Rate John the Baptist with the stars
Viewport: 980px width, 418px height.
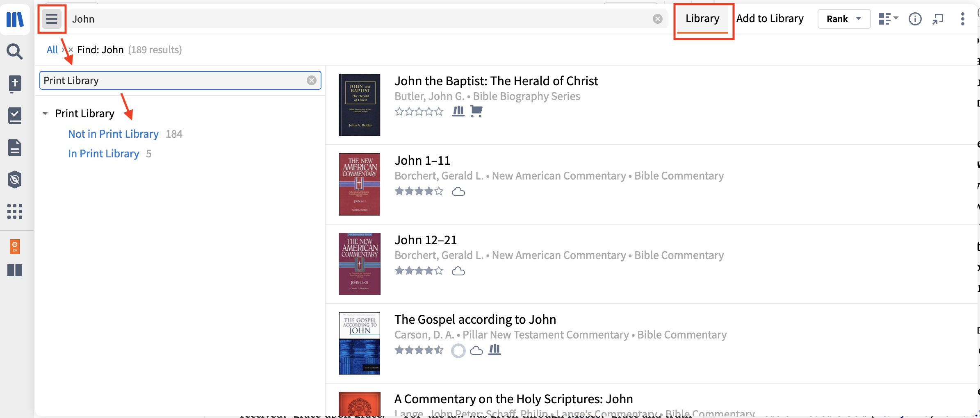point(419,111)
